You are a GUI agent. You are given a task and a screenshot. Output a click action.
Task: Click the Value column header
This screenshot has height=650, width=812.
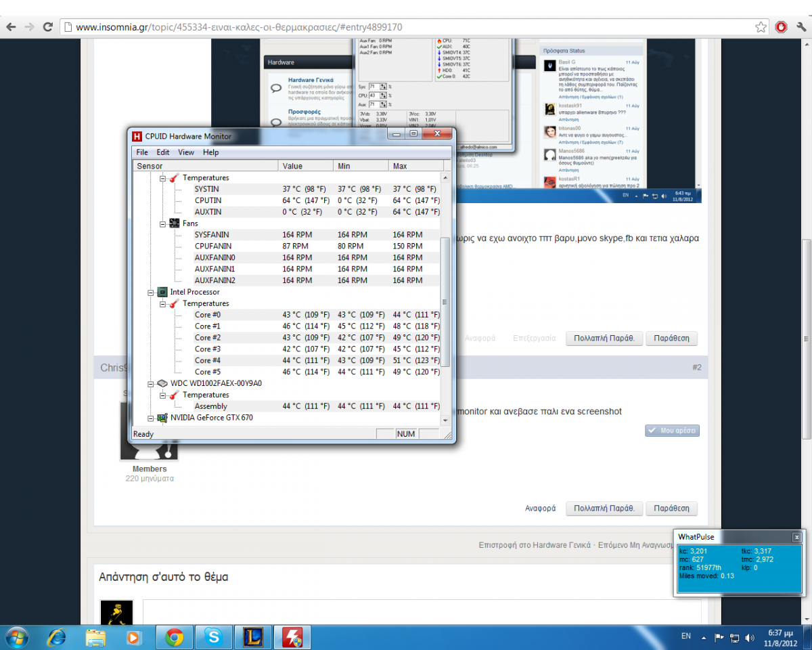(306, 166)
